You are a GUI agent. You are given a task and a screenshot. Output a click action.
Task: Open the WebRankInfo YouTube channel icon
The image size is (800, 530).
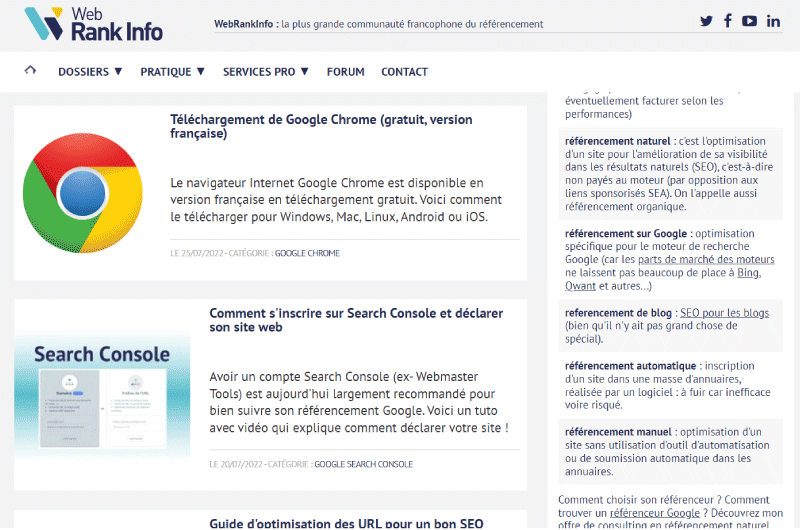(749, 21)
